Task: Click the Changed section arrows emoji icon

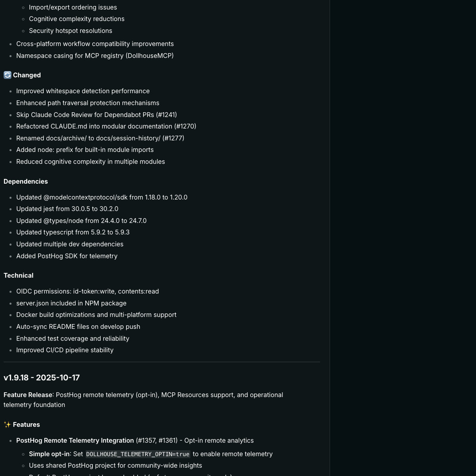Action: pyautogui.click(x=8, y=75)
